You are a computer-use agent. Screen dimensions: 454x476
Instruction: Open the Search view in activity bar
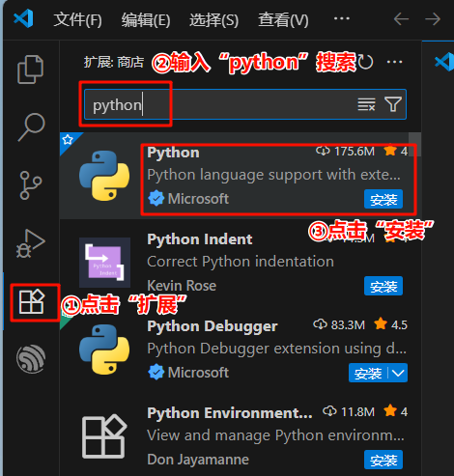coord(31,127)
